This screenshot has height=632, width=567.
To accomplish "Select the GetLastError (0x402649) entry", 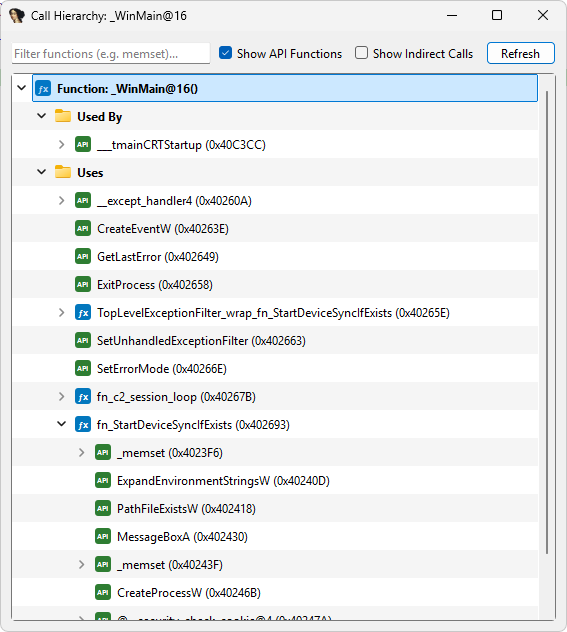I will pos(158,257).
